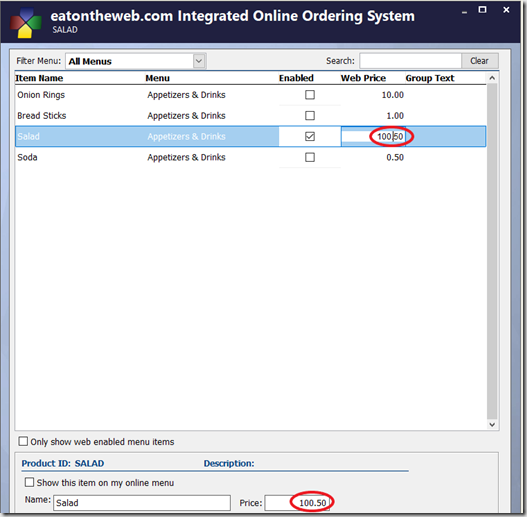
Task: Edit the Price field showing 100.50
Action: click(x=297, y=503)
